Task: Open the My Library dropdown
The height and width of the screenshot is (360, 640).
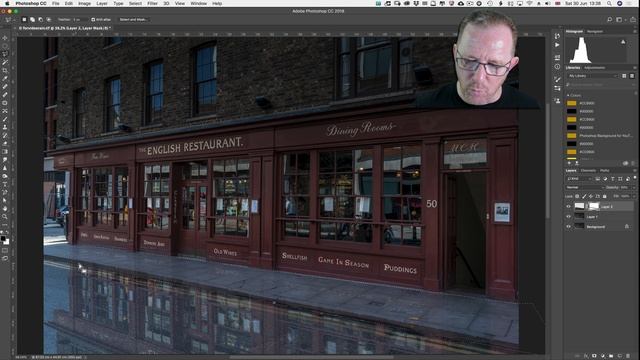Action: (593, 76)
